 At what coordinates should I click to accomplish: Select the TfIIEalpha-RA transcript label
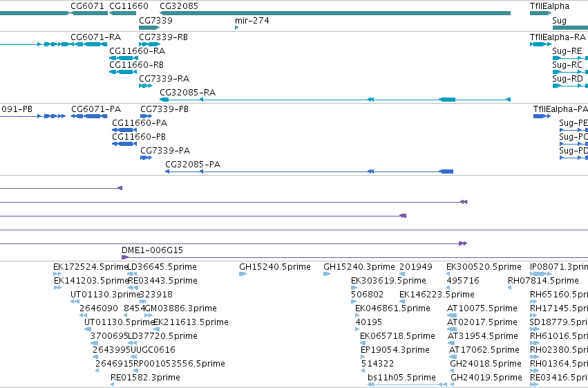(x=558, y=37)
